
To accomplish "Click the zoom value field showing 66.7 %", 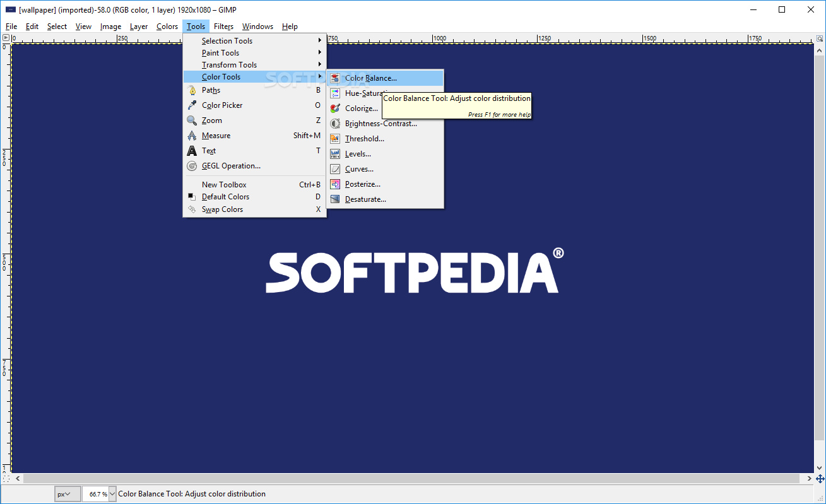I will 95,494.
